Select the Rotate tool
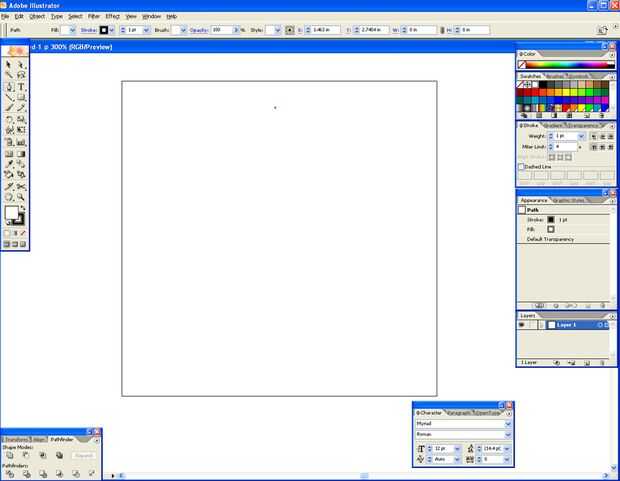This screenshot has height=481, width=620. pyautogui.click(x=9, y=119)
